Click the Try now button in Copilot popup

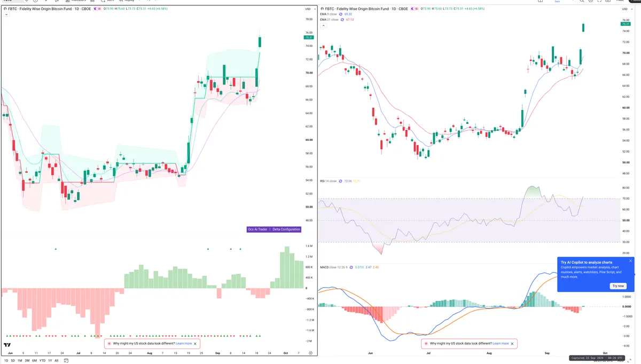(x=618, y=286)
